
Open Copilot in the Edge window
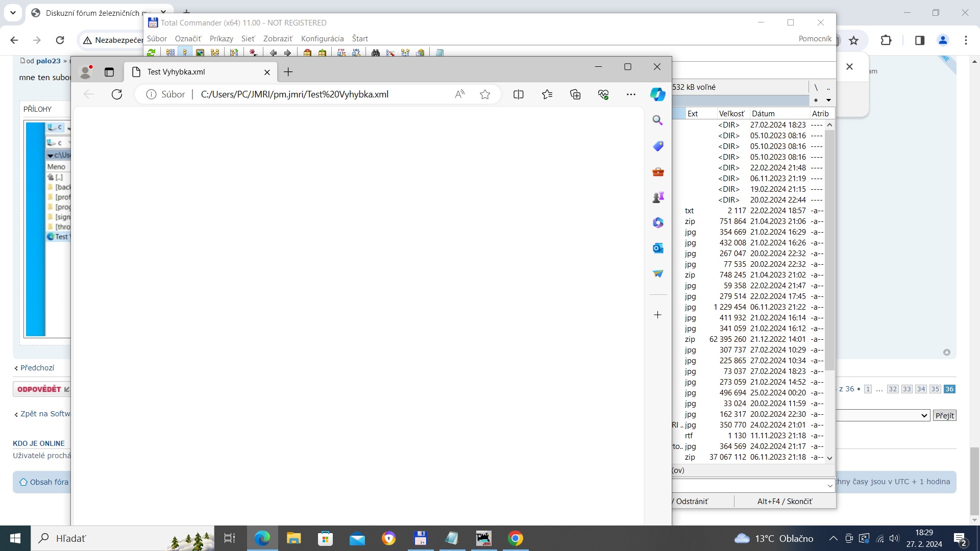tap(657, 94)
